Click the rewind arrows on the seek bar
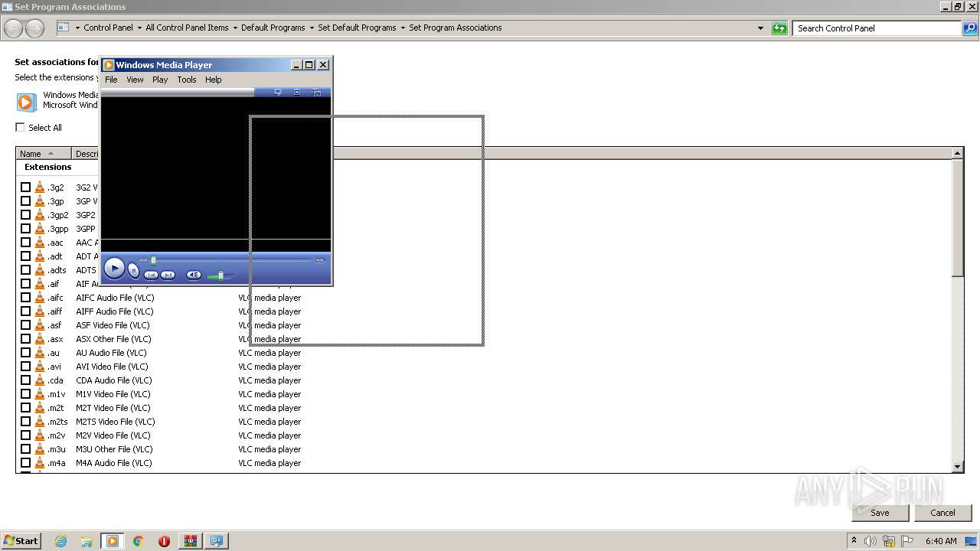Screen dimensions: 980x551 coord(143,260)
